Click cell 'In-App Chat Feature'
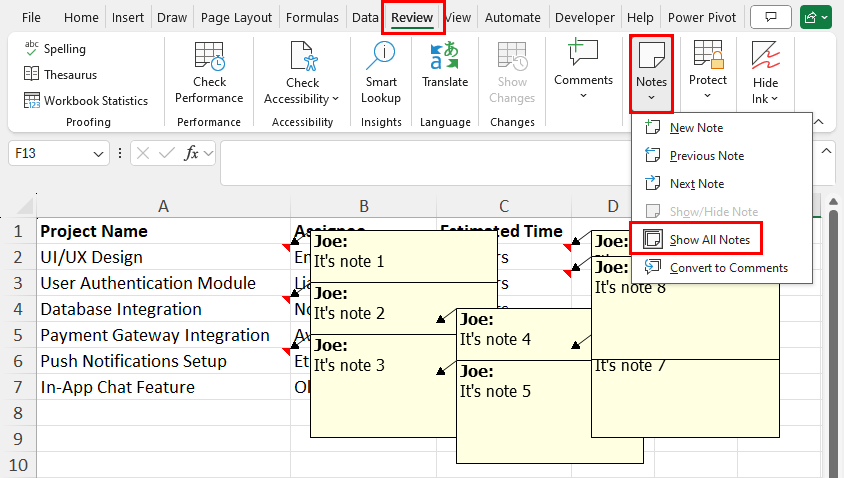 pyautogui.click(x=164, y=387)
